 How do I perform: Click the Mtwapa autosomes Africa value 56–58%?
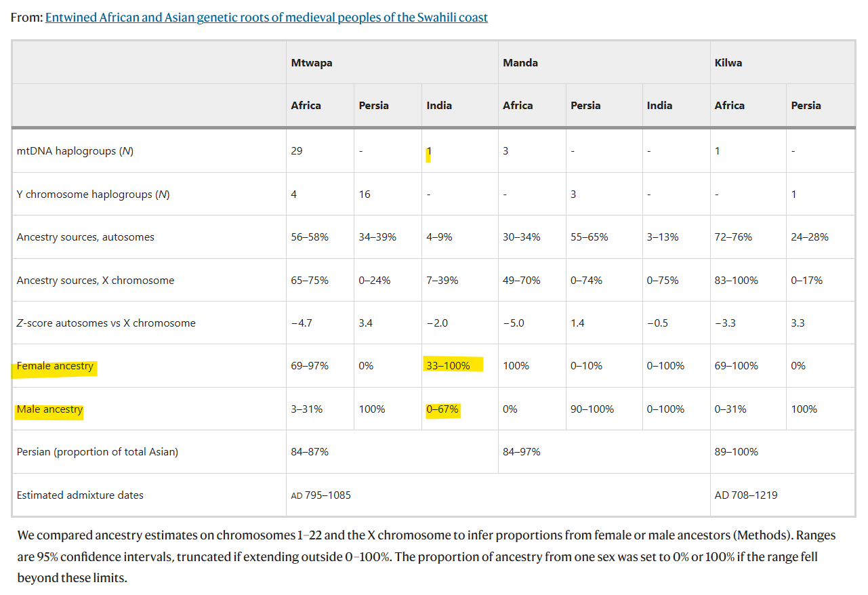(x=310, y=237)
